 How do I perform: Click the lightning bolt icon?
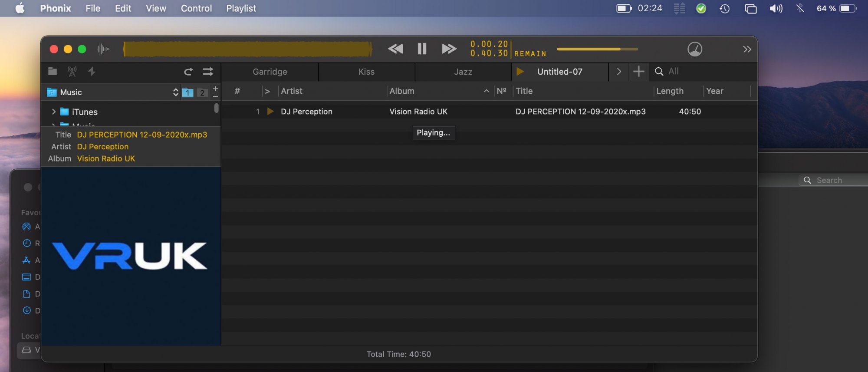(92, 71)
